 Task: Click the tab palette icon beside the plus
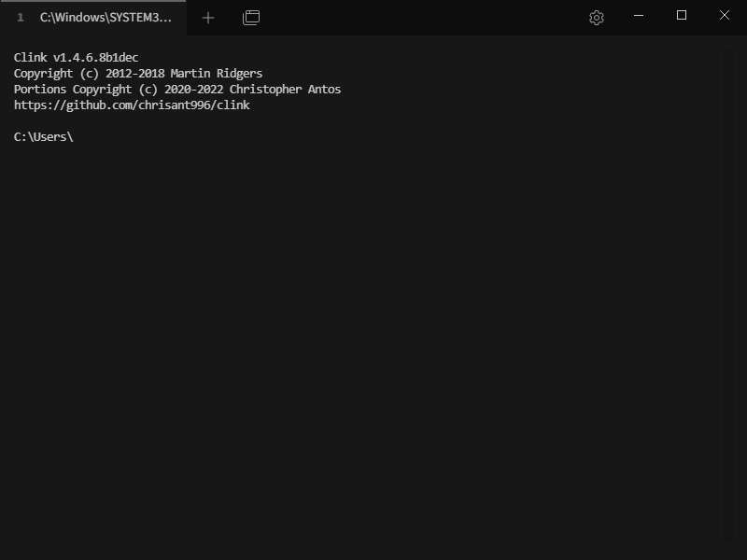tap(250, 17)
